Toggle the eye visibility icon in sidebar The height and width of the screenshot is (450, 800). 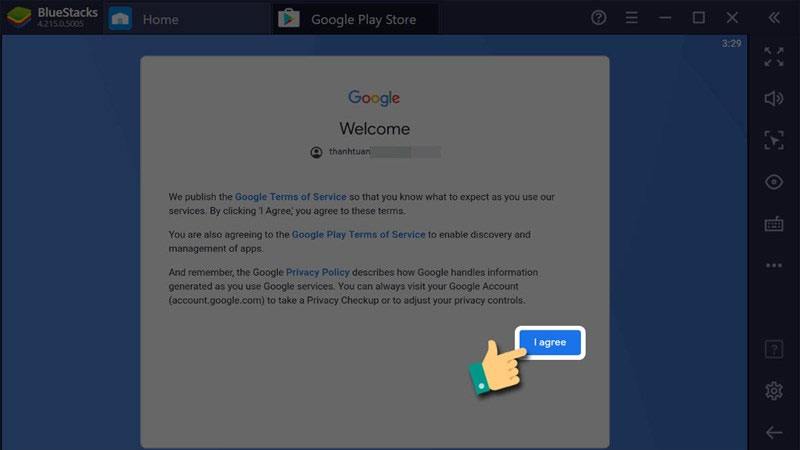[x=774, y=182]
